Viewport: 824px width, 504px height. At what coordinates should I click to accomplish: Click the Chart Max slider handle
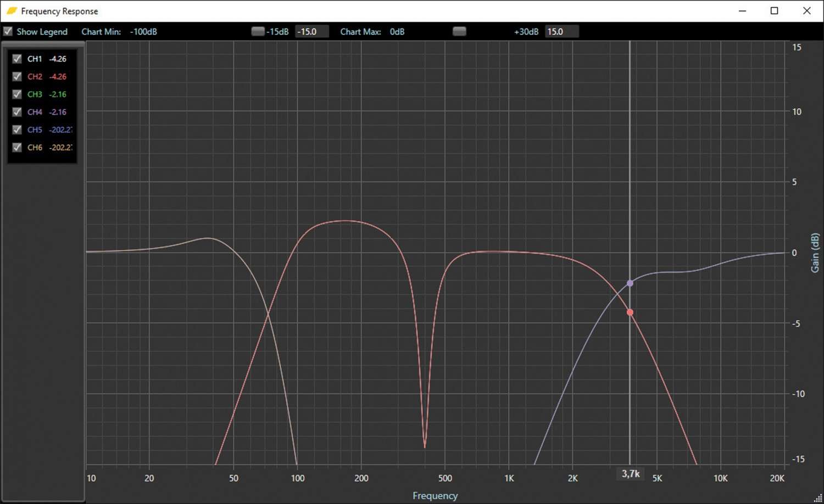point(459,31)
